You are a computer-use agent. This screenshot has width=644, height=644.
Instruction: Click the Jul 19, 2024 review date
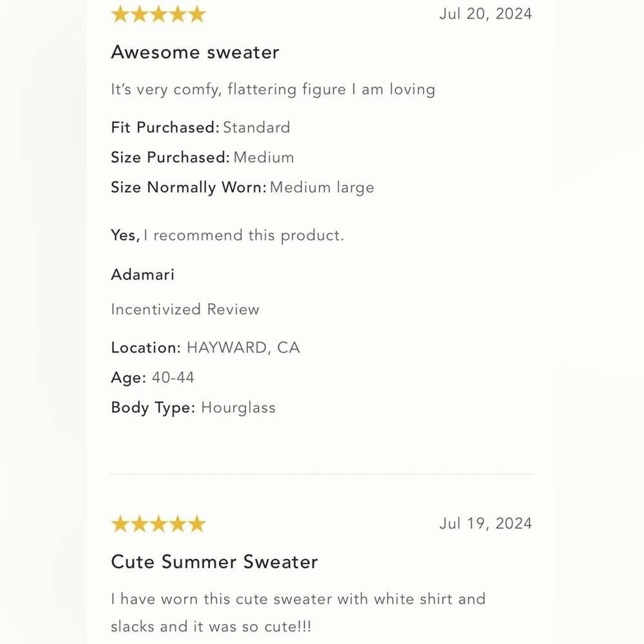[x=486, y=524]
